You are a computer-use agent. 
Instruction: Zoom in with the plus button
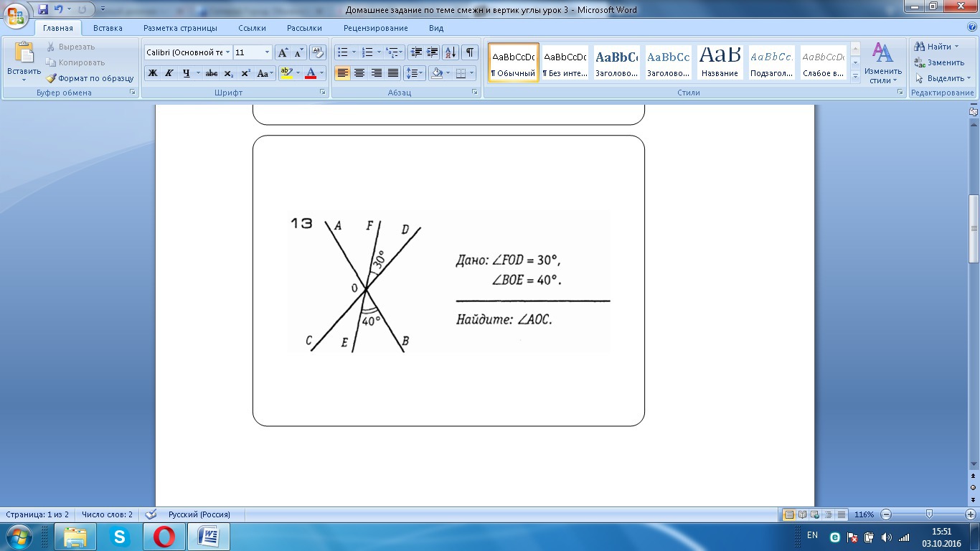tap(971, 514)
